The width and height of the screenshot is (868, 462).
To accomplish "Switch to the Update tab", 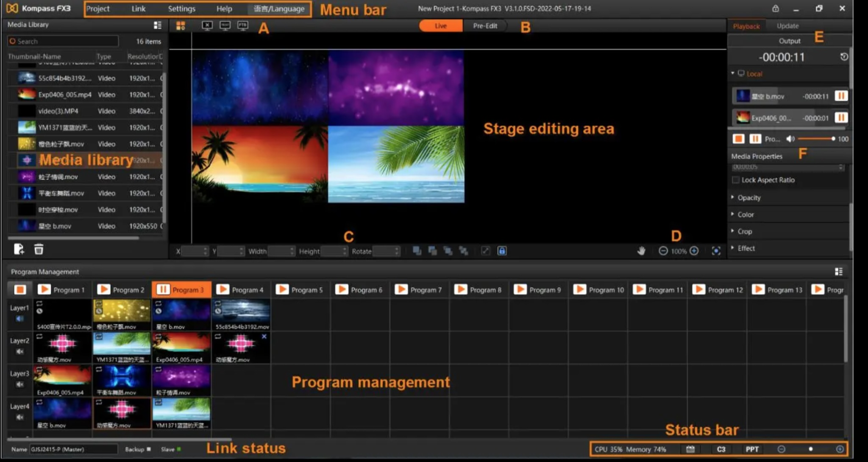I will click(787, 26).
